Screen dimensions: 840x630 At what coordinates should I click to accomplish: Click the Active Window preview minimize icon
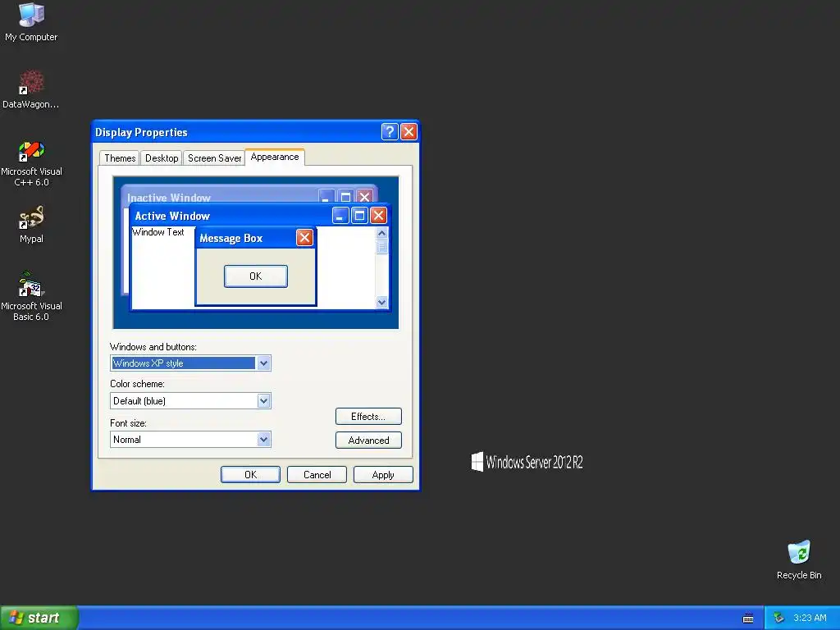click(x=340, y=216)
